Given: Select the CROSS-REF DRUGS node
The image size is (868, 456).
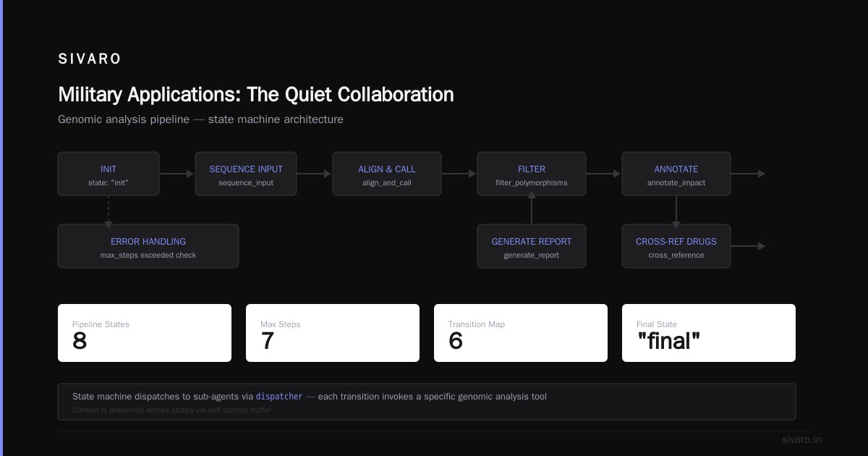Looking at the screenshot, I should coord(676,246).
